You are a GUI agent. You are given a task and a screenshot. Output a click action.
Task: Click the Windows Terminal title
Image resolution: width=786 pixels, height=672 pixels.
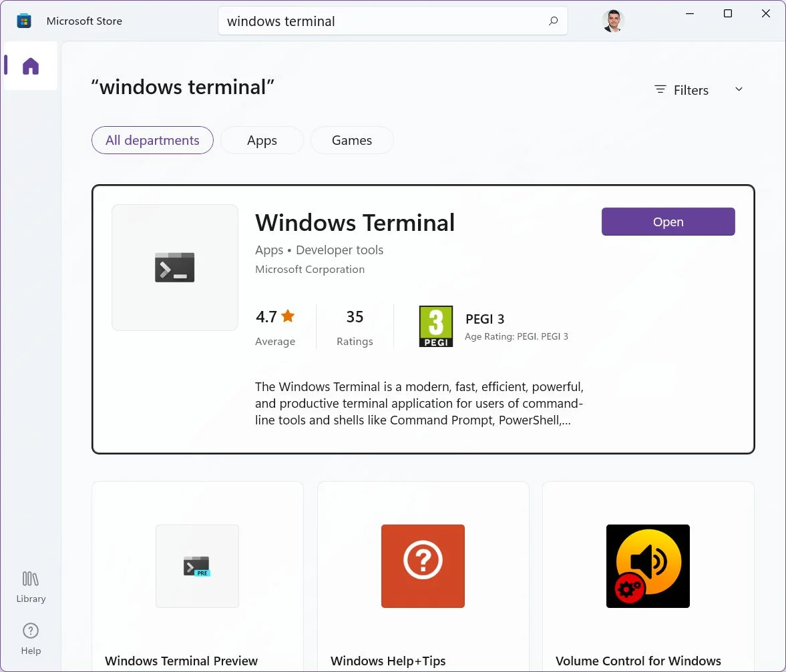point(355,223)
